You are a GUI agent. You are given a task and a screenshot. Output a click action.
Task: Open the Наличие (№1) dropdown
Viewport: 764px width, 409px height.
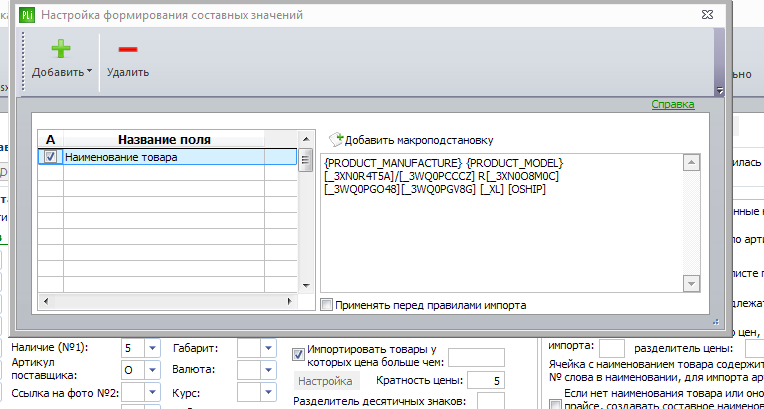click(x=153, y=348)
